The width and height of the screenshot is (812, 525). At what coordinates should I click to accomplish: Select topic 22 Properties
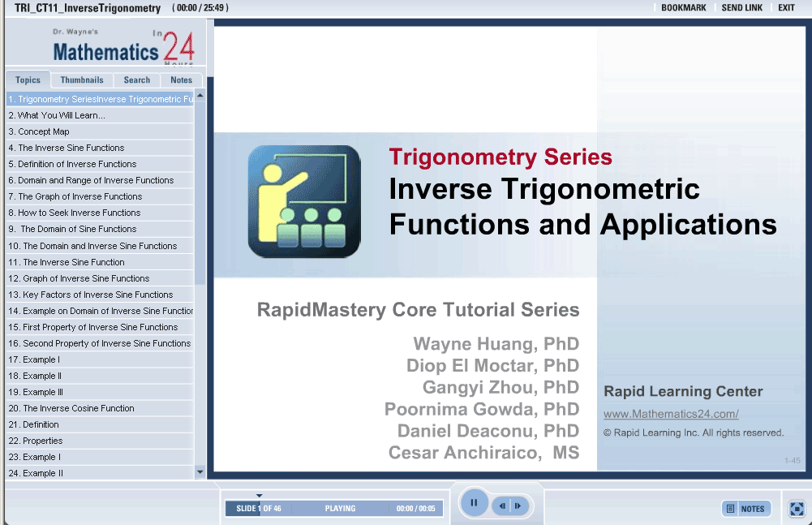[100, 441]
